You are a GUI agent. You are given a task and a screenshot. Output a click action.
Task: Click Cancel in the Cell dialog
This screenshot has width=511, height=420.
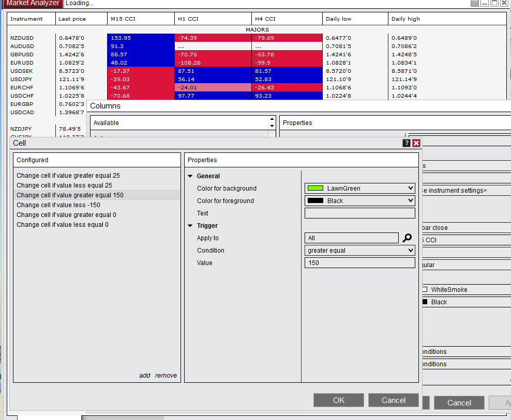click(394, 400)
